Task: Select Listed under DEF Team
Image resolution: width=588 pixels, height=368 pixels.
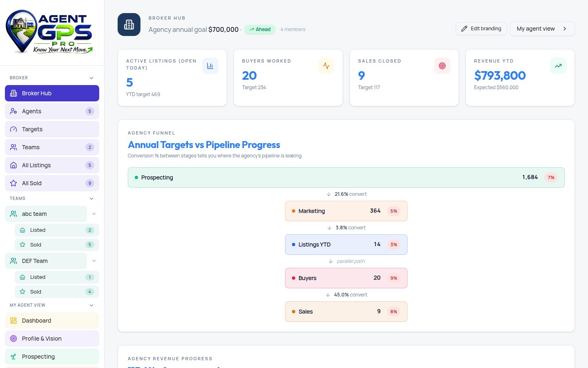Action: tap(57, 277)
